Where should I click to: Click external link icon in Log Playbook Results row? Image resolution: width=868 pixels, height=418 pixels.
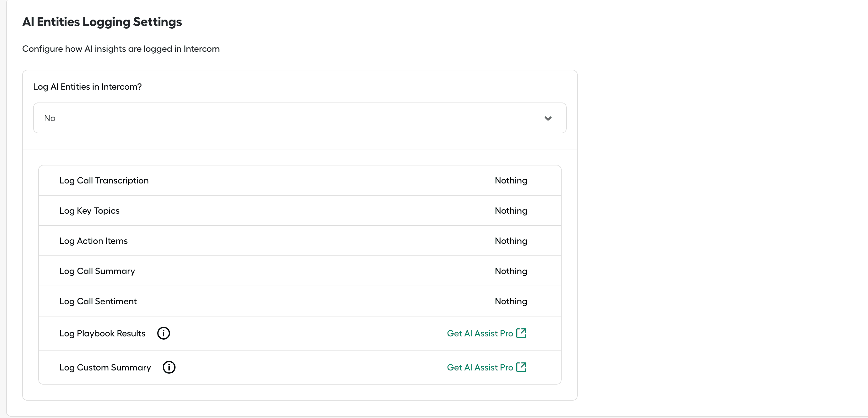click(521, 333)
